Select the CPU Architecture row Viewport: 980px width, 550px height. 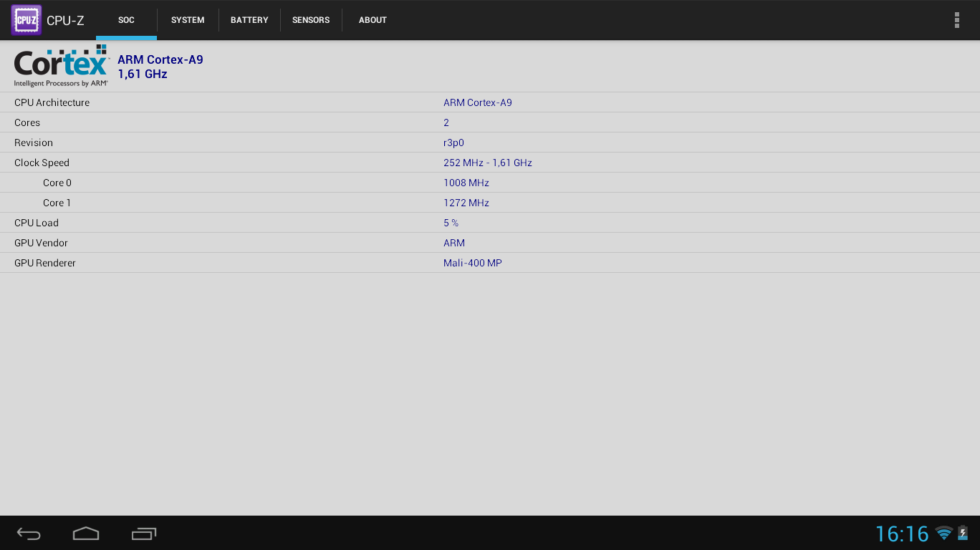pos(490,102)
